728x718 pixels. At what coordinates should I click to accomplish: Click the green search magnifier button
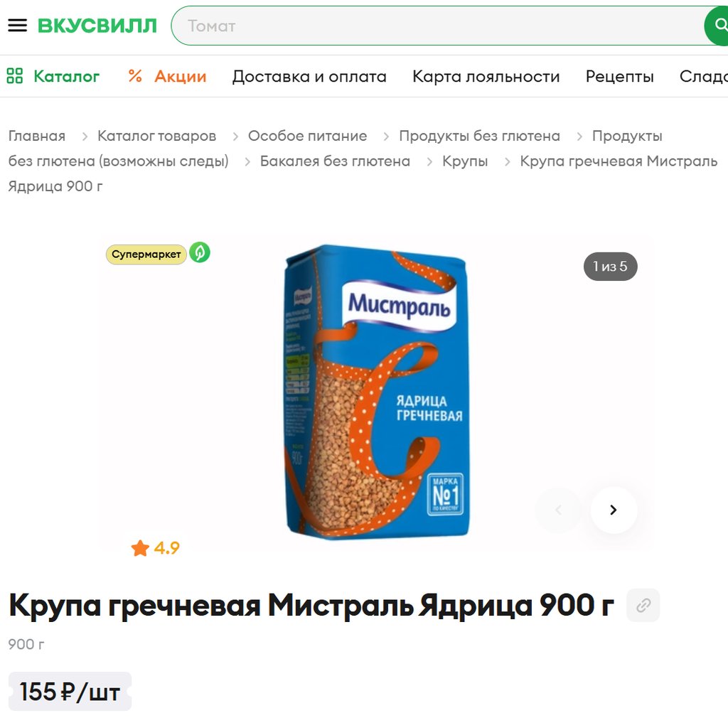click(x=717, y=26)
